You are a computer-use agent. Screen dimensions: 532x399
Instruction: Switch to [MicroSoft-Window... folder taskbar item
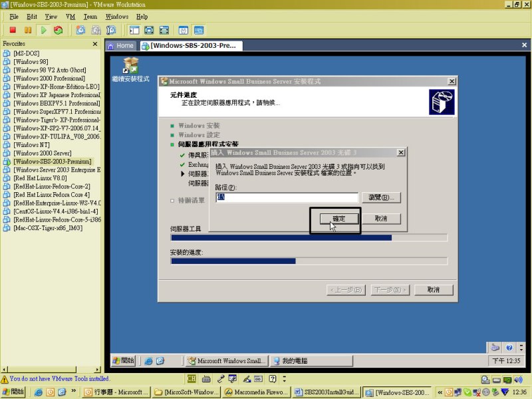186,392
